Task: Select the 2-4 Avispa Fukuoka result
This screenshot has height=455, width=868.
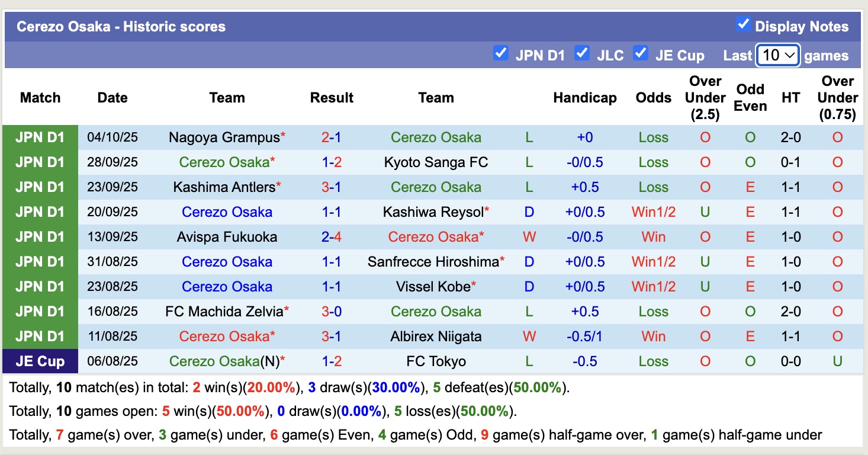Action: [x=332, y=236]
